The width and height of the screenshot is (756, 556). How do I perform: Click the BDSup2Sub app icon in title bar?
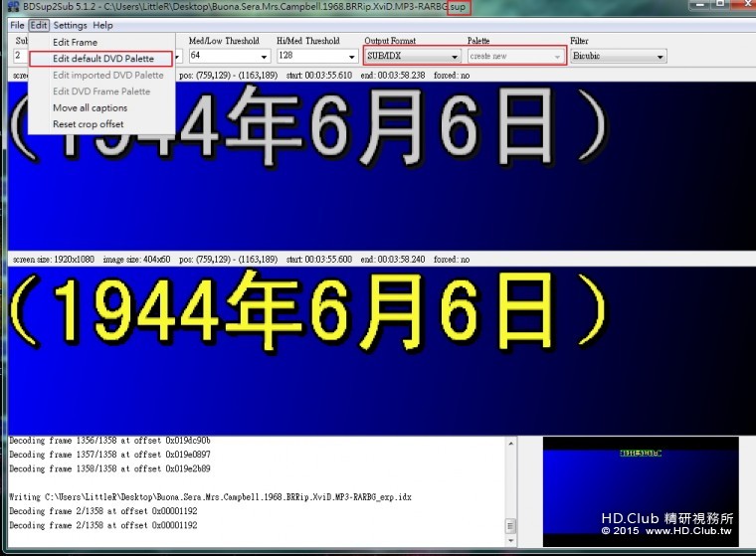click(14, 7)
